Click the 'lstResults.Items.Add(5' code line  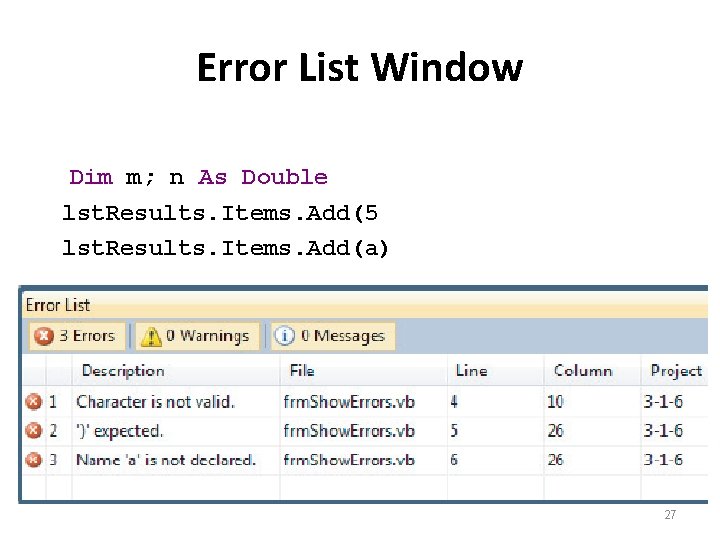[x=220, y=213]
